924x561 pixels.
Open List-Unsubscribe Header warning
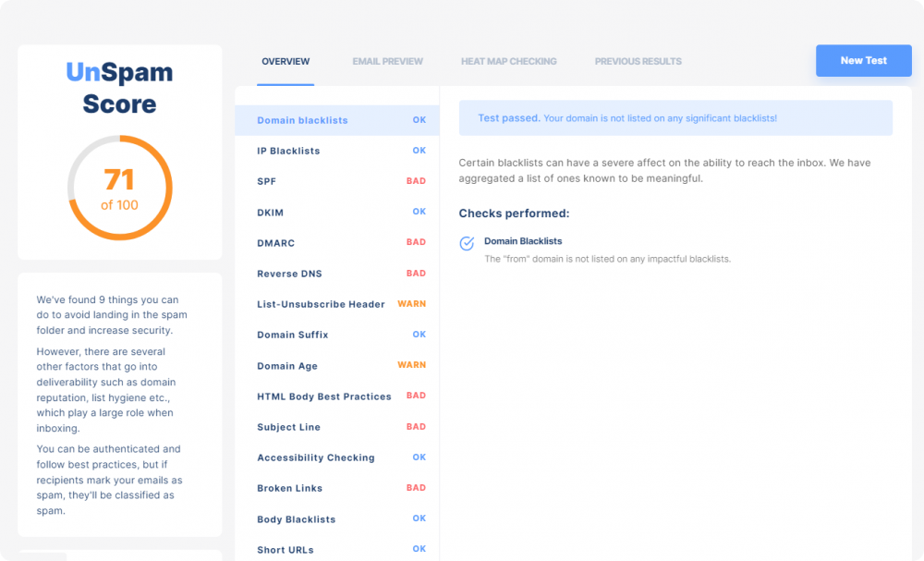(x=337, y=304)
